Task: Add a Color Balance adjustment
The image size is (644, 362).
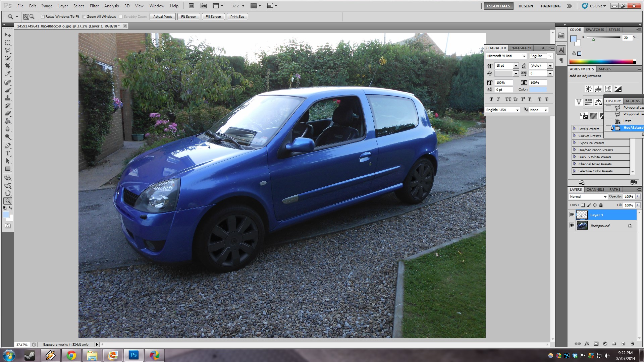Action: click(598, 102)
